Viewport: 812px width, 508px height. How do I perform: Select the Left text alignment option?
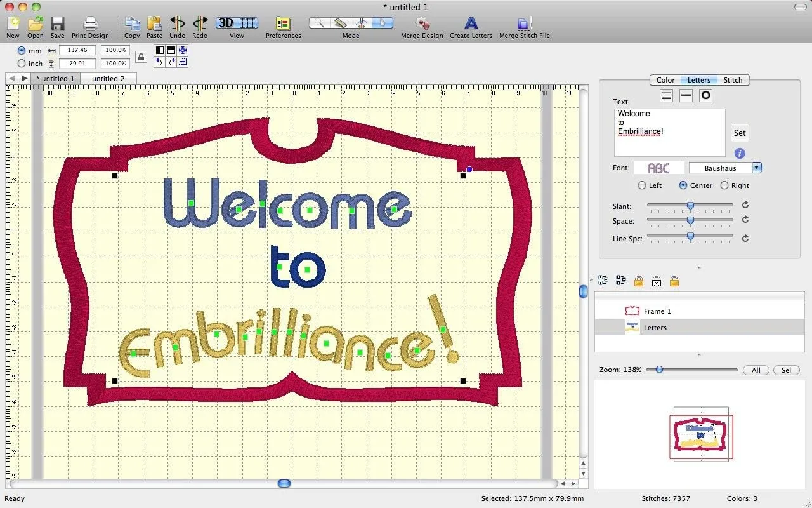[641, 185]
